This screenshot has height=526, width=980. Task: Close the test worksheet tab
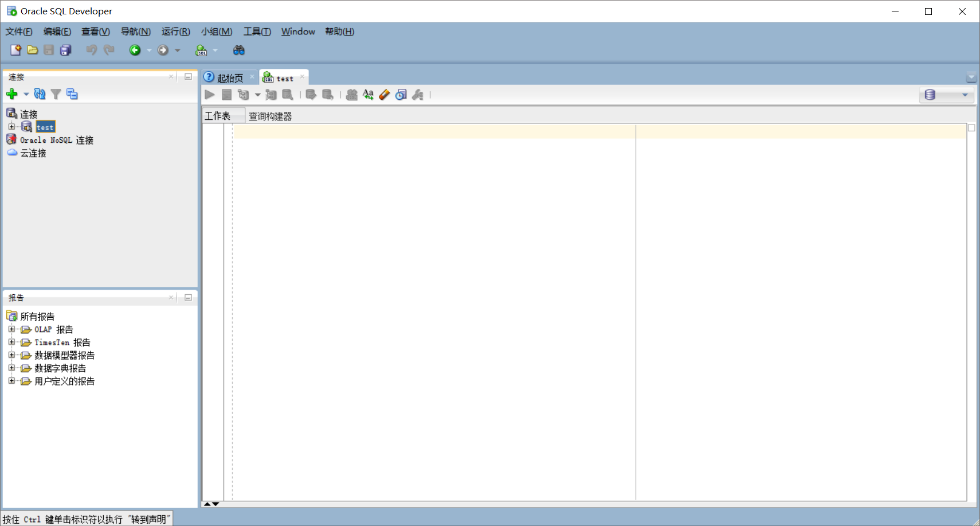pos(302,76)
